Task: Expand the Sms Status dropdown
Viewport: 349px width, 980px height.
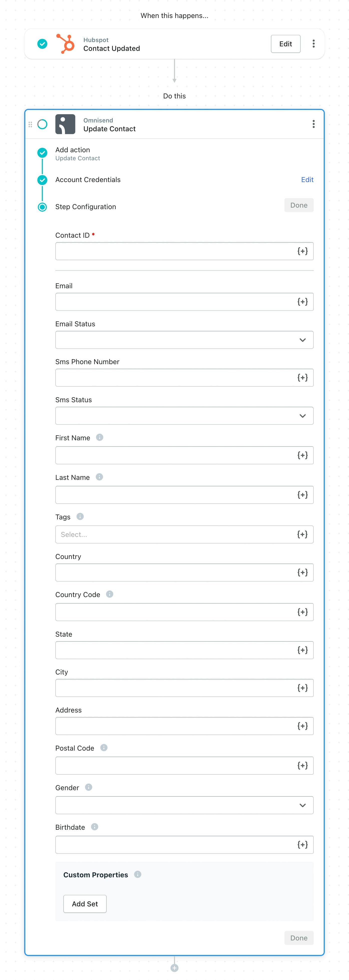Action: (x=184, y=416)
